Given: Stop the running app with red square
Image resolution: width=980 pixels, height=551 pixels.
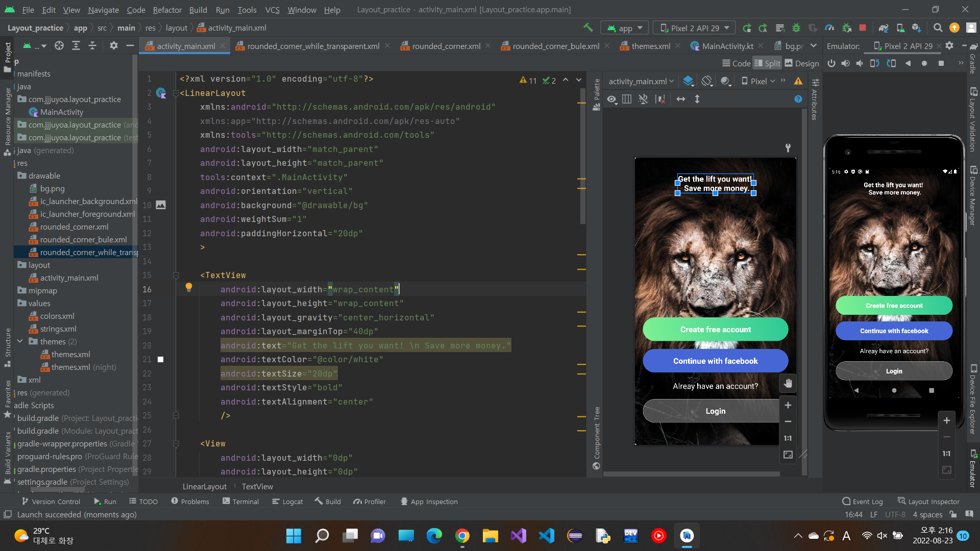Looking at the screenshot, I should coord(863,28).
